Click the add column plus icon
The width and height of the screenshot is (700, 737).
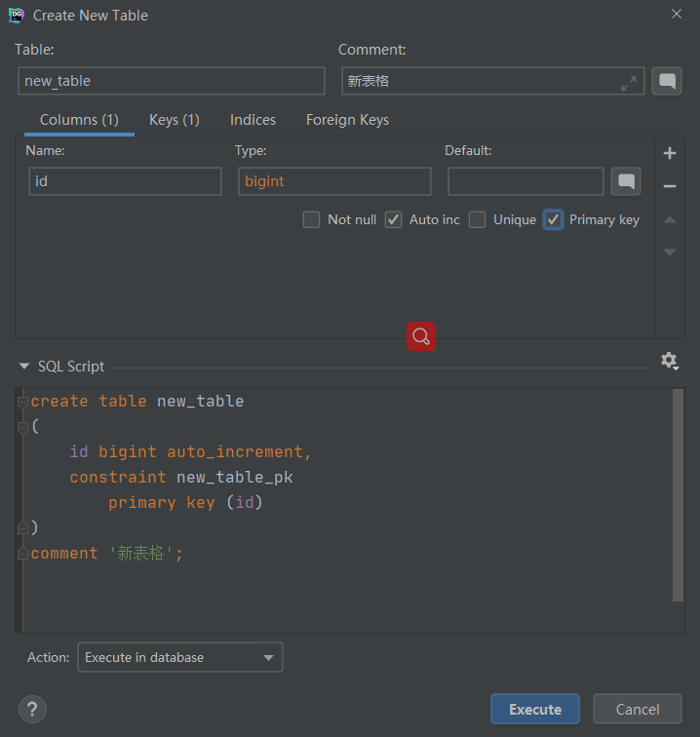click(x=669, y=153)
